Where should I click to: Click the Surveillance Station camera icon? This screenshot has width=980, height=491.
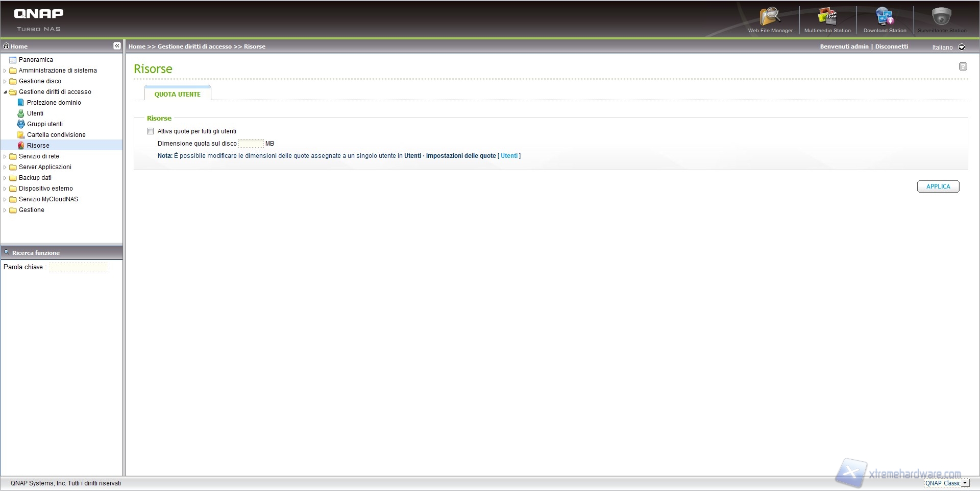tap(941, 17)
